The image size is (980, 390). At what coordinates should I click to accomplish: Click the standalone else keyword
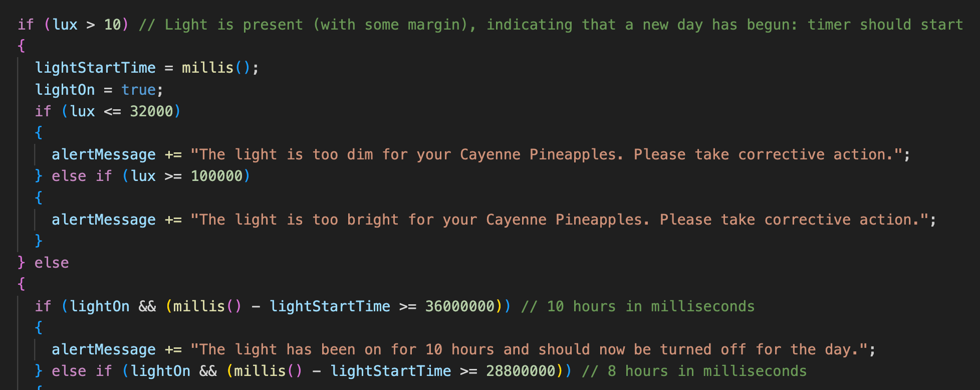(52, 263)
